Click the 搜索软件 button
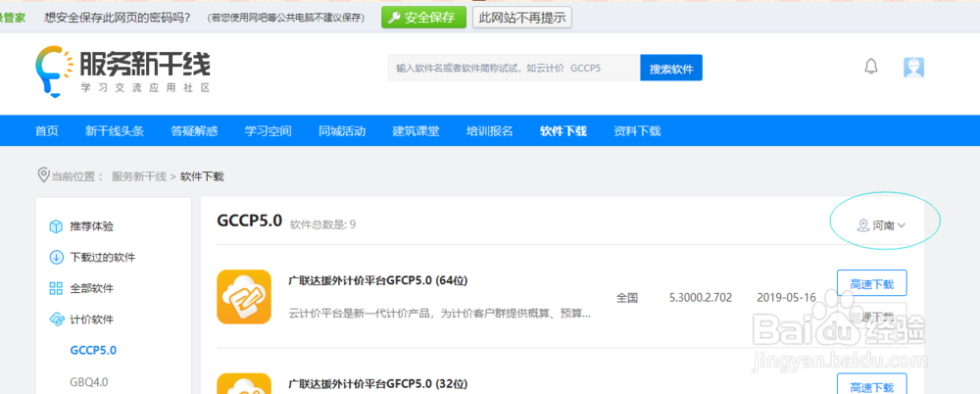Viewport: 980px width, 394px height. click(671, 69)
